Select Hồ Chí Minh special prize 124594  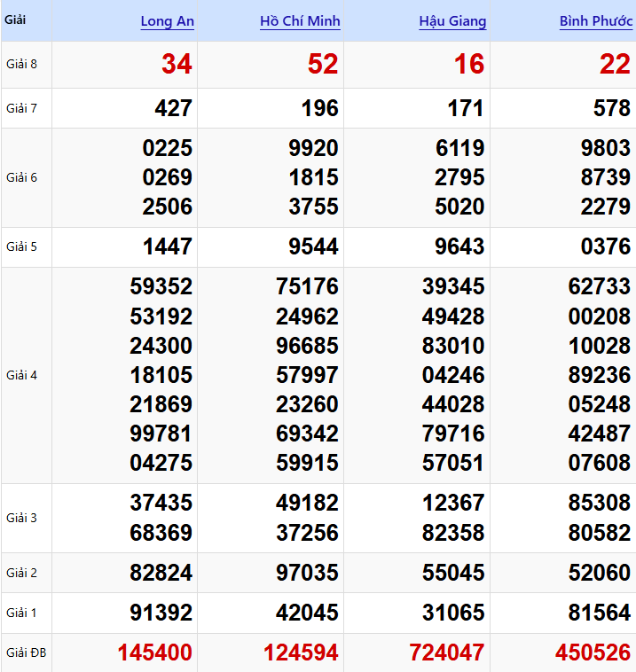tap(301, 653)
